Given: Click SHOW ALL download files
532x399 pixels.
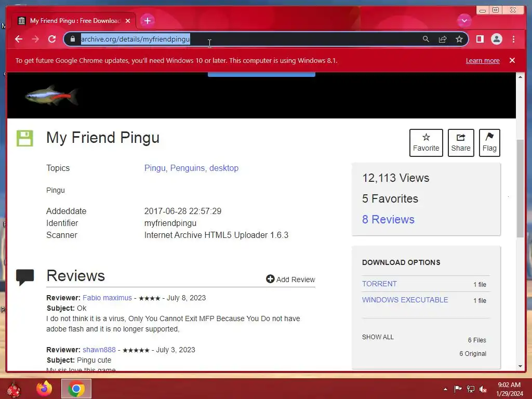Looking at the screenshot, I should click(378, 337).
